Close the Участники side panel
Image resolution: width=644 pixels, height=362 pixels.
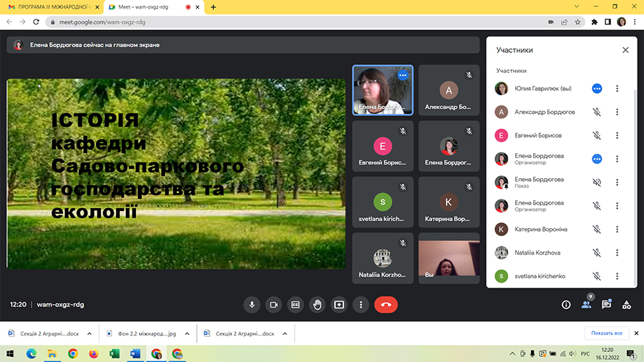point(625,50)
